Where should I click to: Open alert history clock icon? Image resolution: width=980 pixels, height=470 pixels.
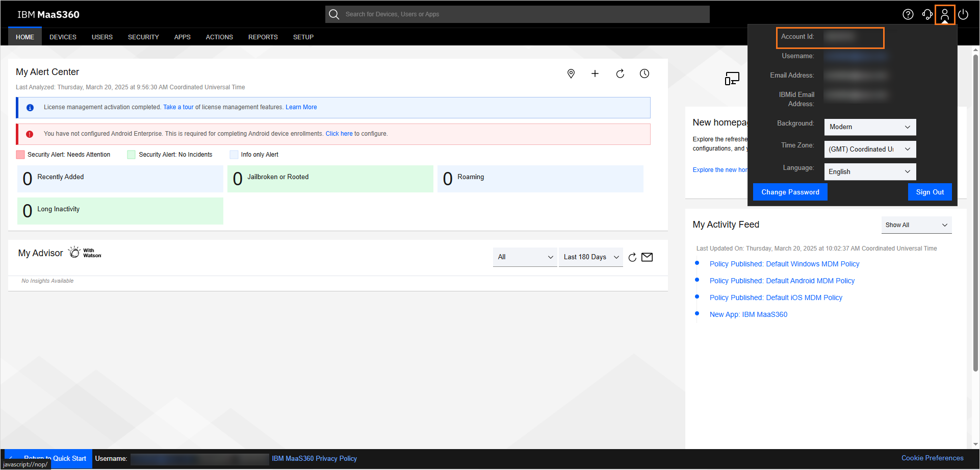pos(644,73)
